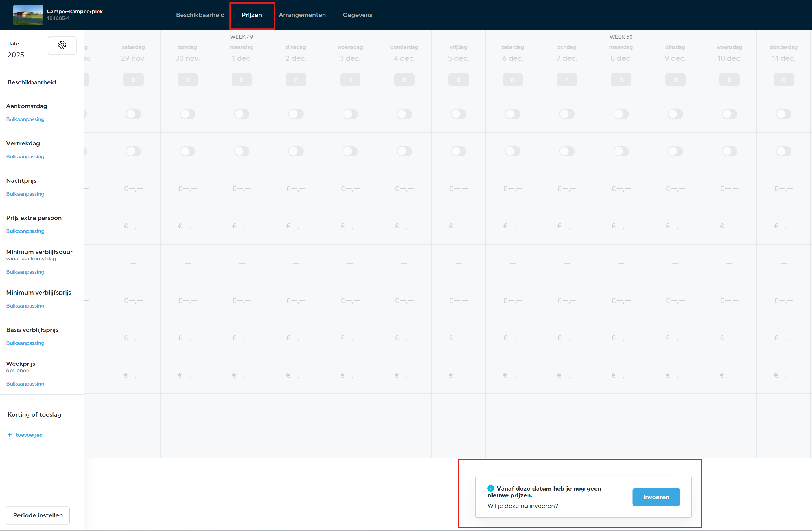
Task: Toggle Aankomstdag switch for 29 nov.
Action: (133, 114)
